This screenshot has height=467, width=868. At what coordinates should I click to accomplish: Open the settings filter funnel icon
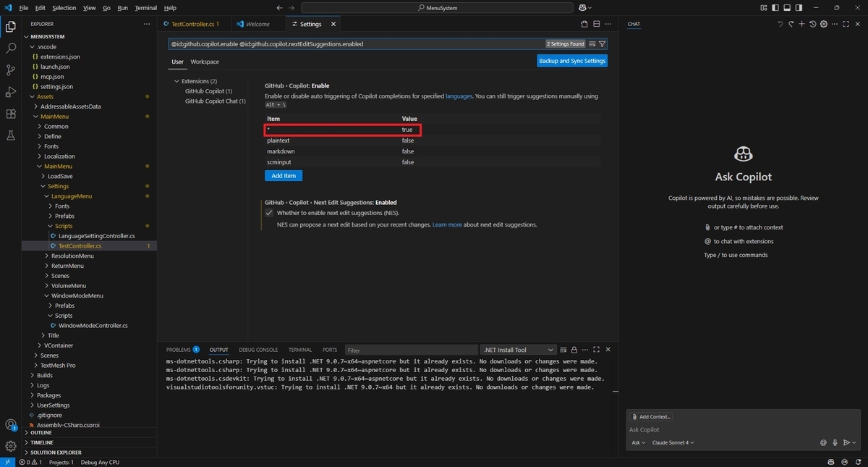coord(602,44)
